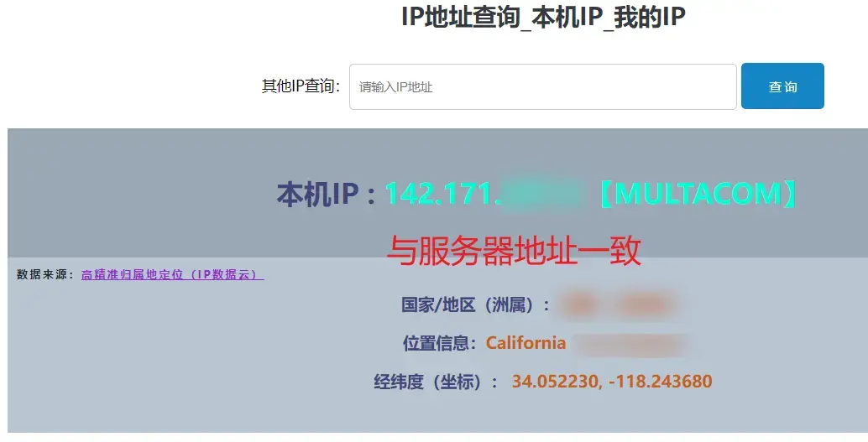
Task: Click the 数据来源 label
Action: (44, 274)
